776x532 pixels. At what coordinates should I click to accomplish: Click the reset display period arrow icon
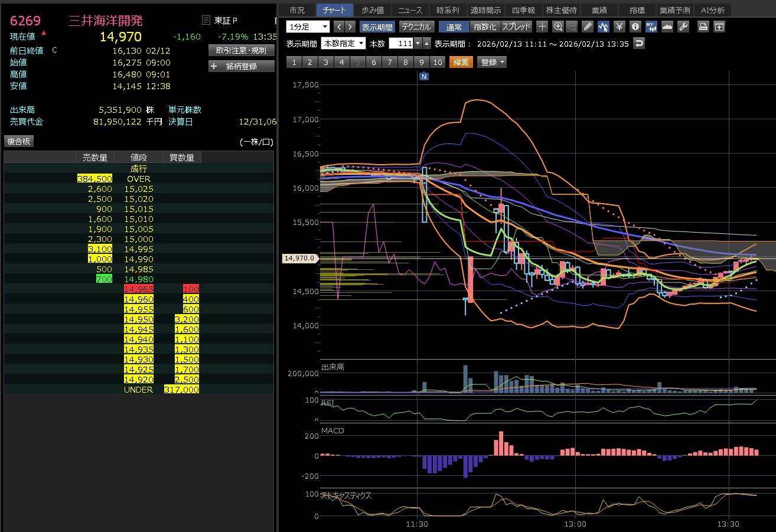click(x=639, y=44)
